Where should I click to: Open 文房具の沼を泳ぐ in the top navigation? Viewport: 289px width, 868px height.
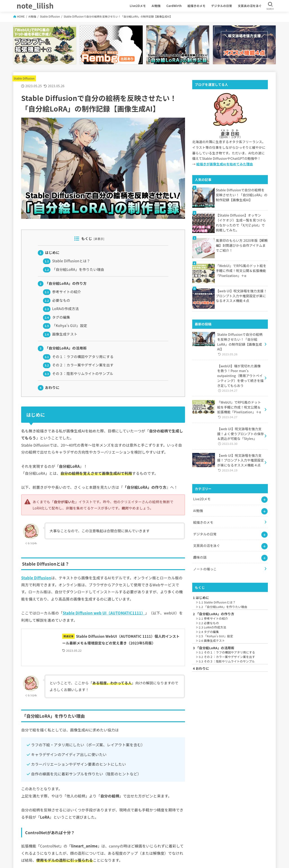tap(249, 6)
